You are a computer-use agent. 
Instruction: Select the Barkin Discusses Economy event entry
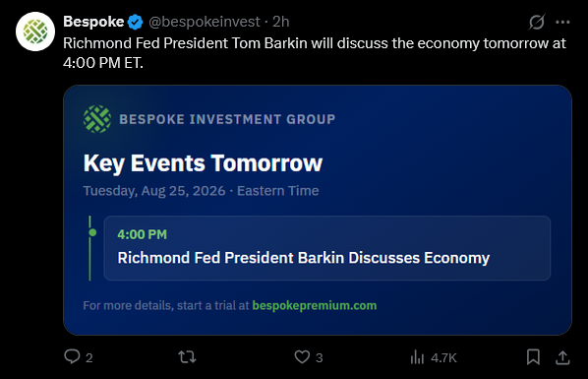point(327,248)
